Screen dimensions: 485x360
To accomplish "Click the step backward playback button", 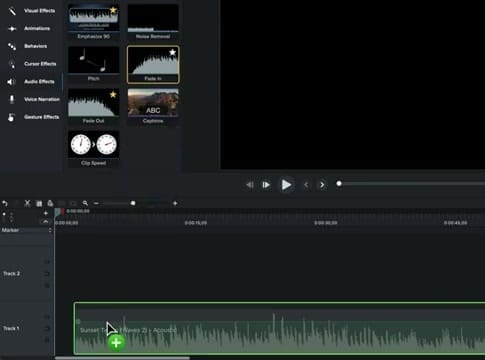I will [x=250, y=185].
